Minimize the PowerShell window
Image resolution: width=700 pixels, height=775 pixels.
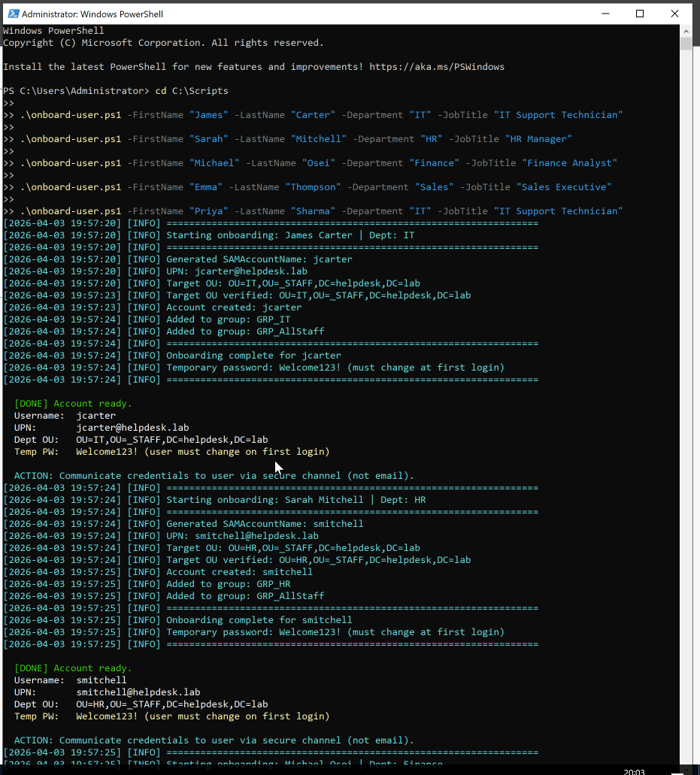pos(605,14)
